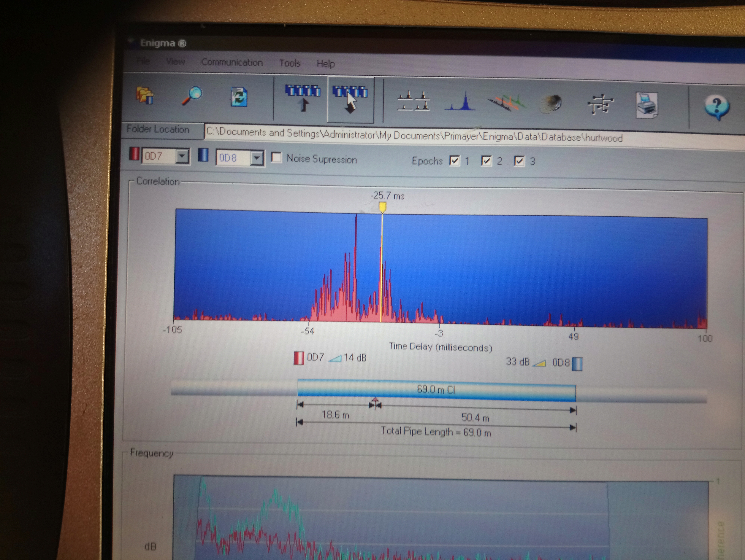Open the 3D waterfall plot icon
The image size is (745, 560).
pyautogui.click(x=507, y=103)
